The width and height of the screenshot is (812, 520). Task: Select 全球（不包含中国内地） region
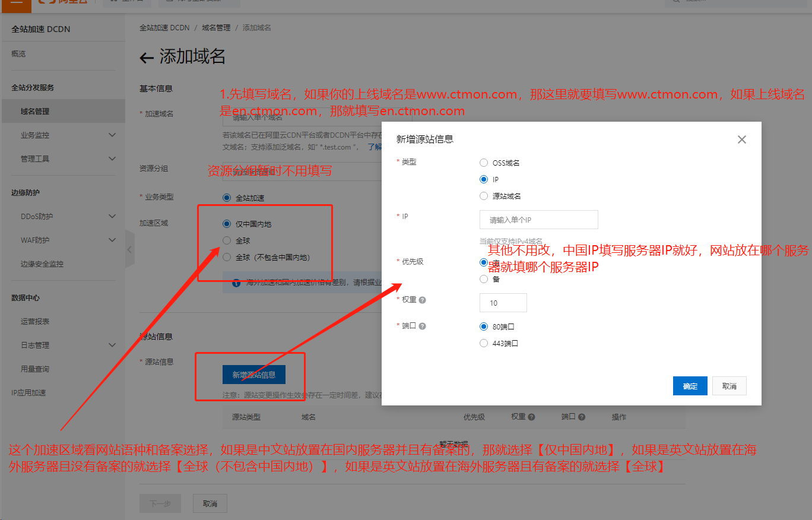coord(226,257)
